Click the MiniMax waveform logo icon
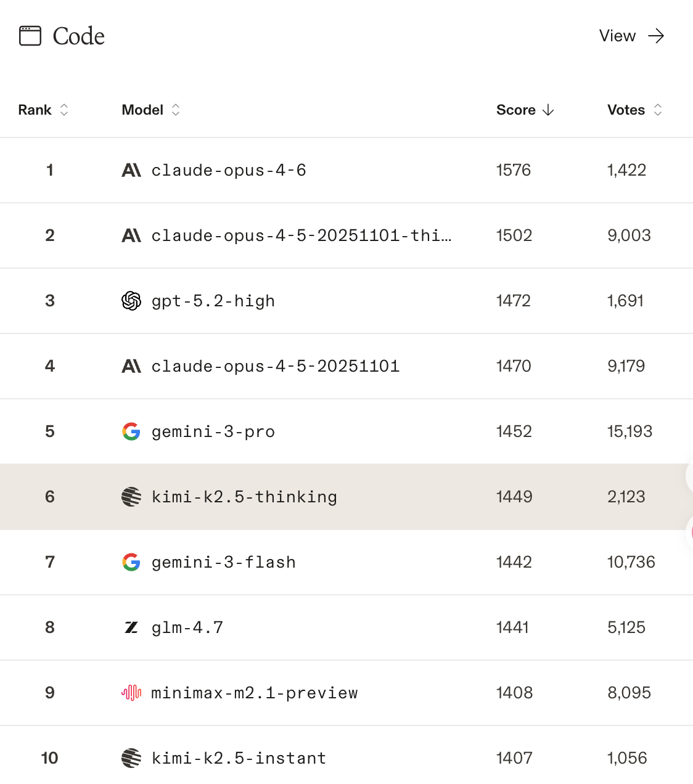693x784 pixels. [x=131, y=693]
